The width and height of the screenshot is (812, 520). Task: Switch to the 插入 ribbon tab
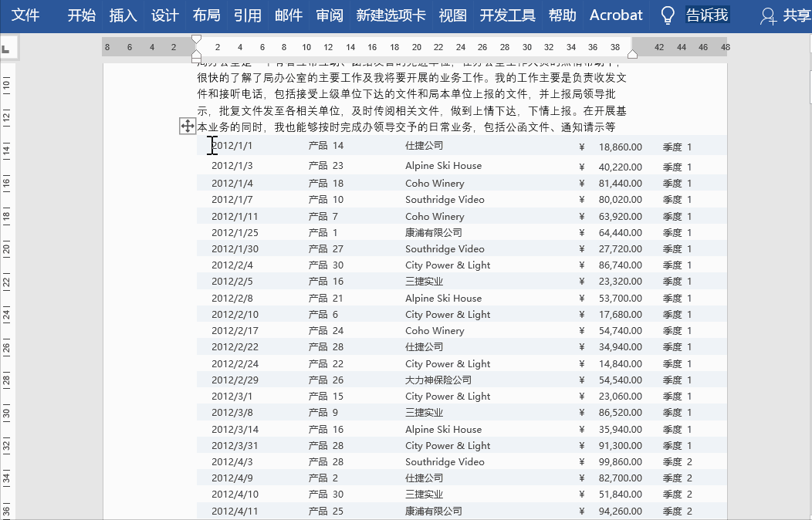(x=123, y=15)
